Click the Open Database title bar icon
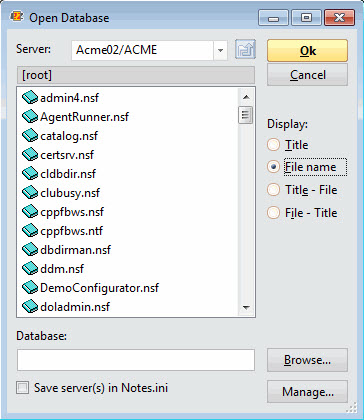This screenshot has width=364, height=420. pos(17,17)
